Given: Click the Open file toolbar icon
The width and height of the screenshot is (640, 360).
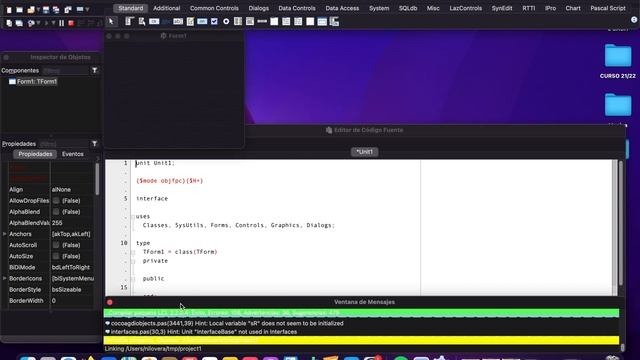Looking at the screenshot, I should coord(31,9).
